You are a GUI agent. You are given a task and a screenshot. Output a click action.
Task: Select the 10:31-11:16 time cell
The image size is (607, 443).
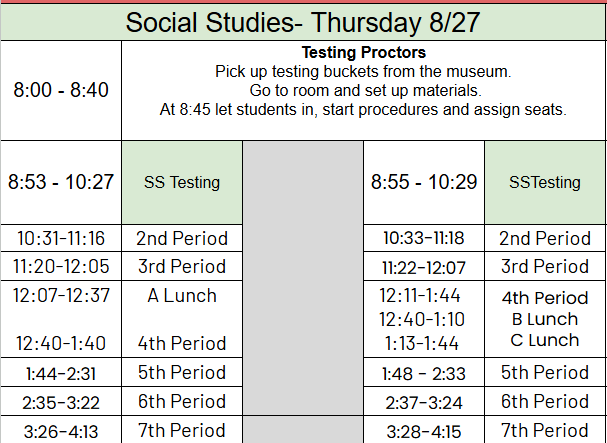pos(61,238)
